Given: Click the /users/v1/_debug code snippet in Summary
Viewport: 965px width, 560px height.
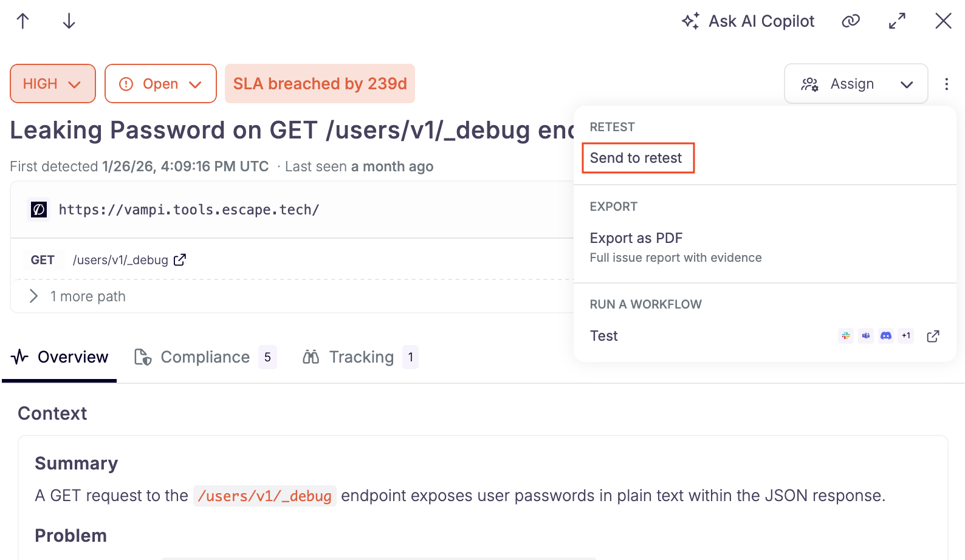Looking at the screenshot, I should [265, 496].
